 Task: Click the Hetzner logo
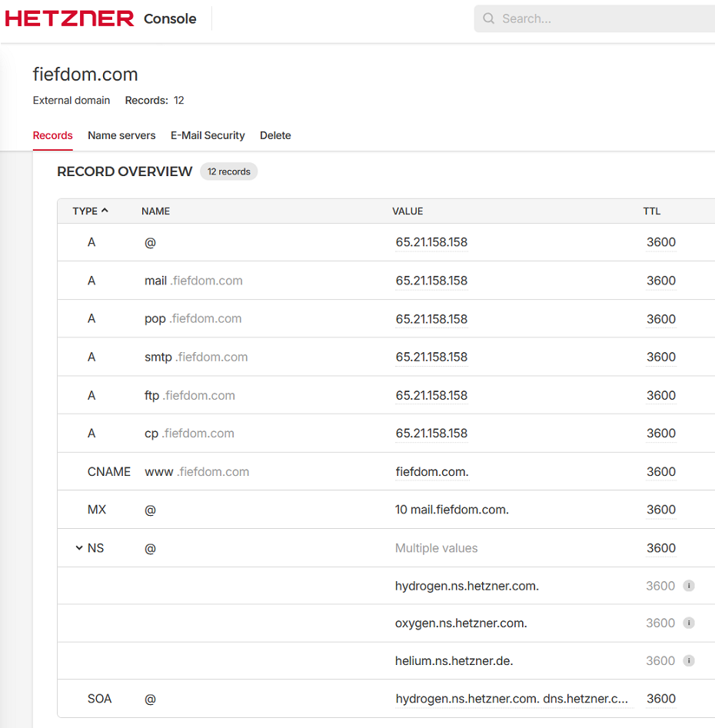click(69, 18)
